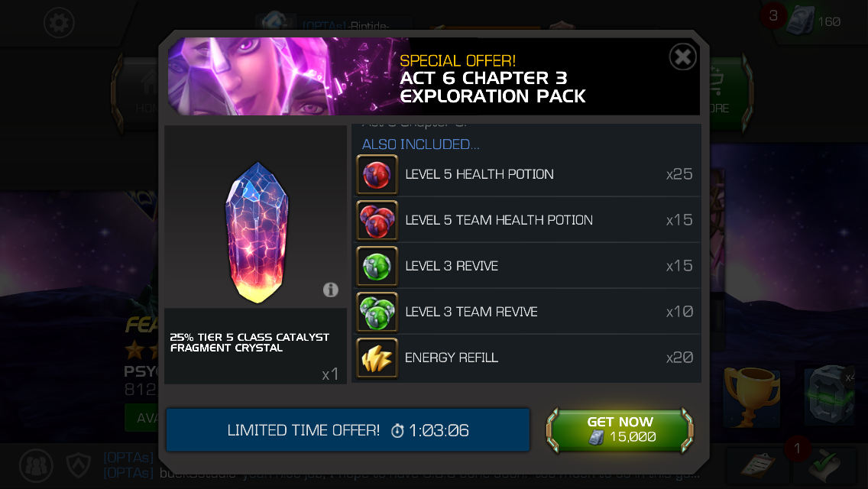The image size is (868, 489).
Task: Select the Energy Refill x20 row
Action: point(527,358)
